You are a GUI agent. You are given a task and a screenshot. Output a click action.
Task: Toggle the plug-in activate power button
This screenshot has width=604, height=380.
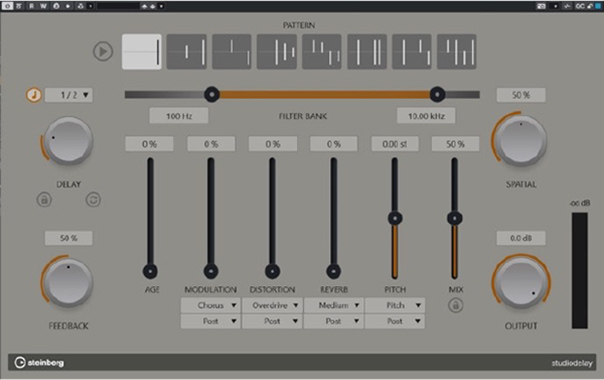pyautogui.click(x=7, y=6)
